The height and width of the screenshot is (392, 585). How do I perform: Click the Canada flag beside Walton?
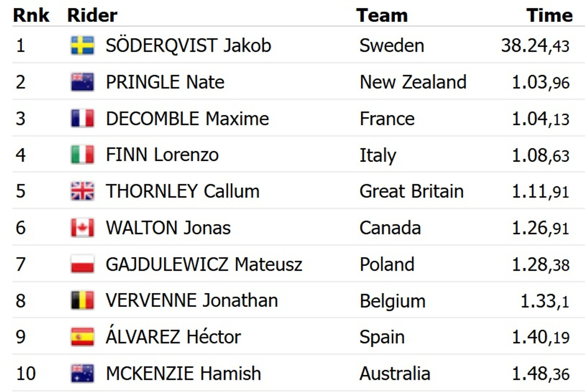pos(82,228)
